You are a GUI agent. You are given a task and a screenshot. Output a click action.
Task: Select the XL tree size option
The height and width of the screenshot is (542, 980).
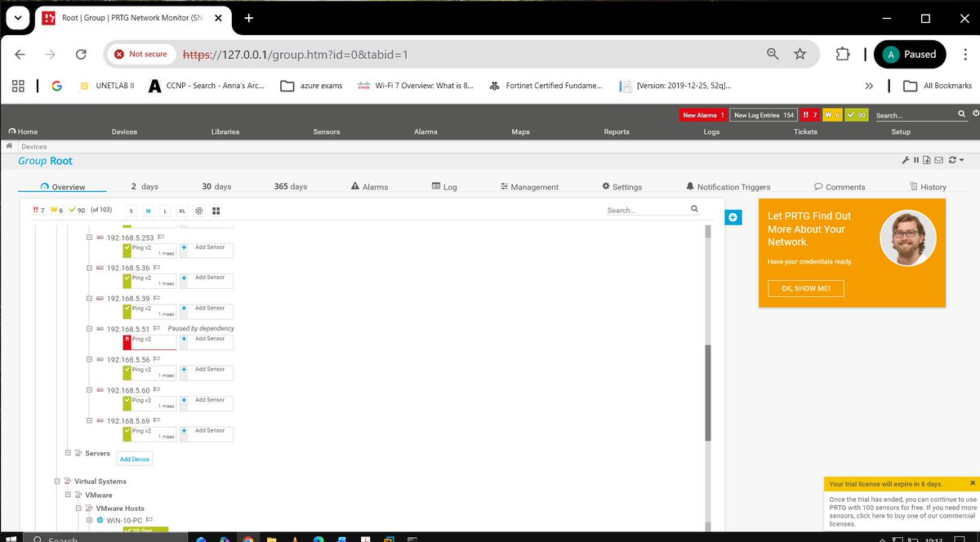[x=182, y=211]
